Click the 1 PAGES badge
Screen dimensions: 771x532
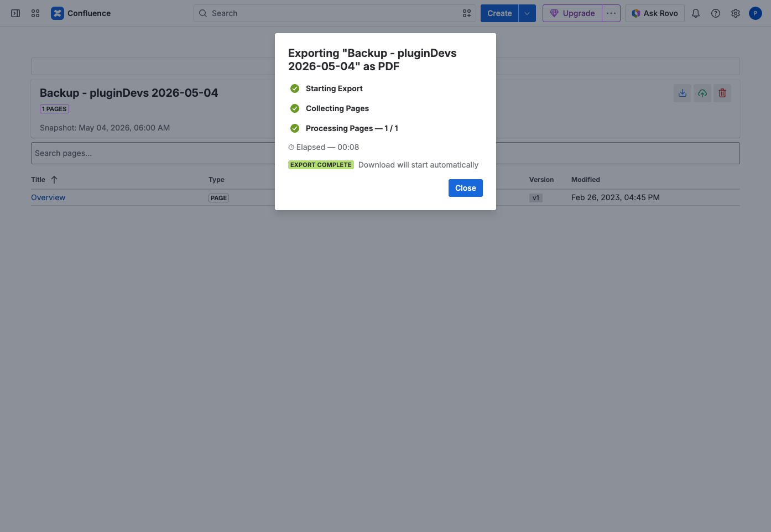coord(54,109)
